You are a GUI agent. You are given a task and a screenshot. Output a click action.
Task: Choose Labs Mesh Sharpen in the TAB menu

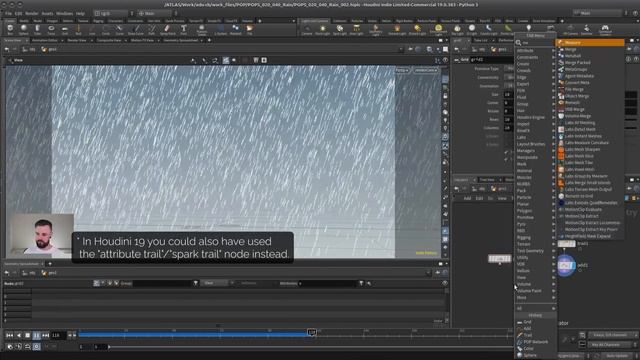pos(590,149)
